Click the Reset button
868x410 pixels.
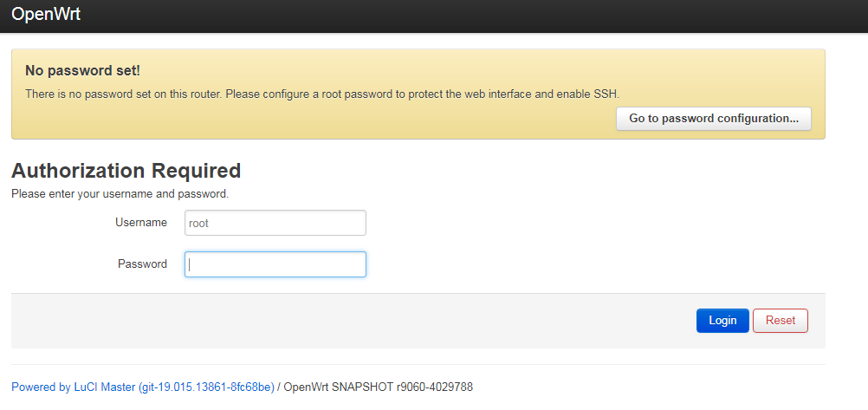pos(780,321)
